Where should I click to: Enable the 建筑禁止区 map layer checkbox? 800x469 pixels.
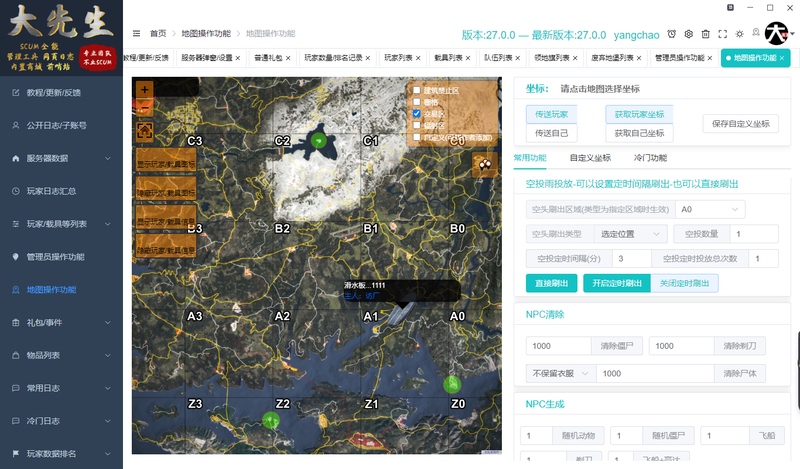(417, 90)
